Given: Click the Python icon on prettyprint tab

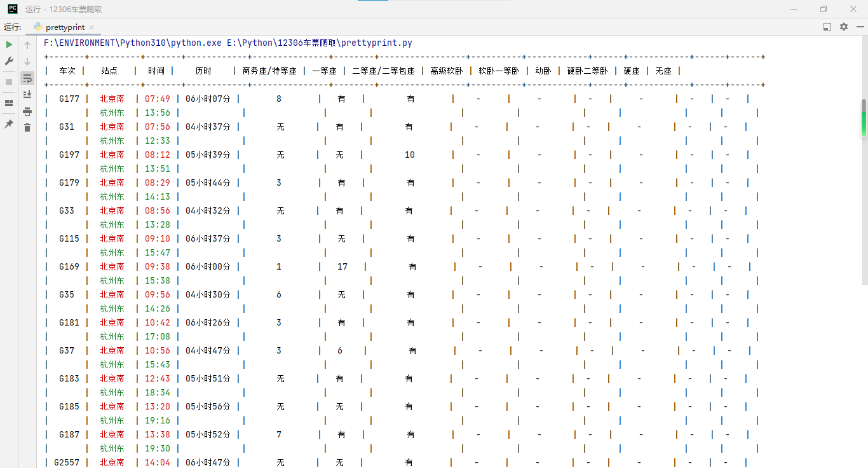Looking at the screenshot, I should (x=38, y=27).
